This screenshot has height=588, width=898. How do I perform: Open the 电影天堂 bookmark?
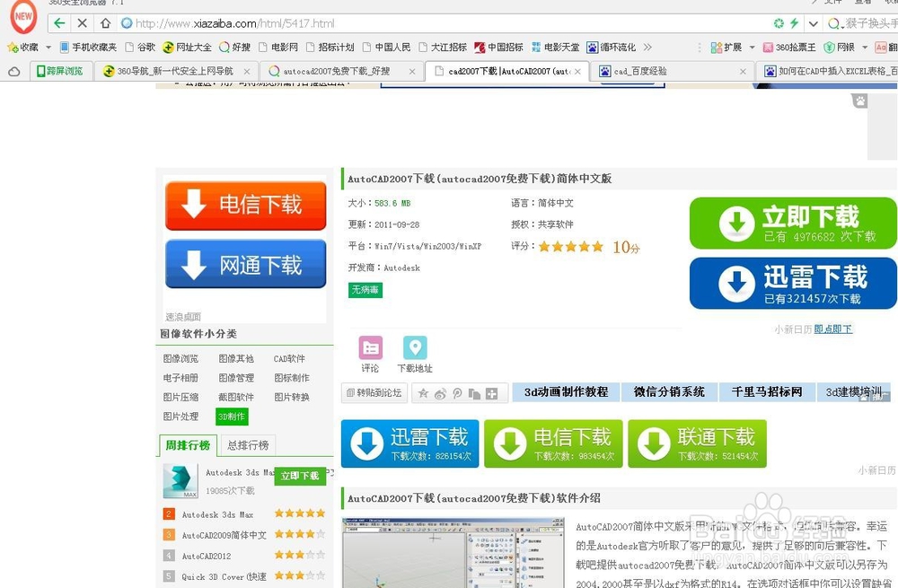tap(556, 47)
